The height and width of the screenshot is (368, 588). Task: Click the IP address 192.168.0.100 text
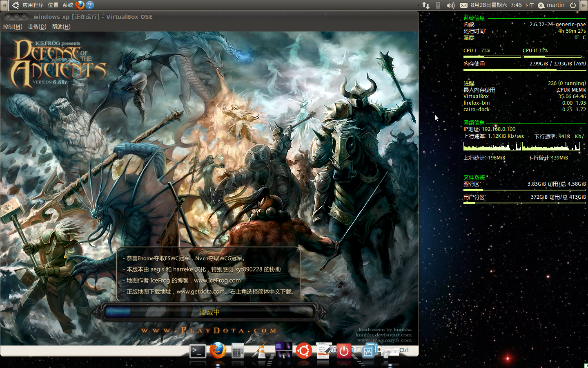(x=499, y=129)
